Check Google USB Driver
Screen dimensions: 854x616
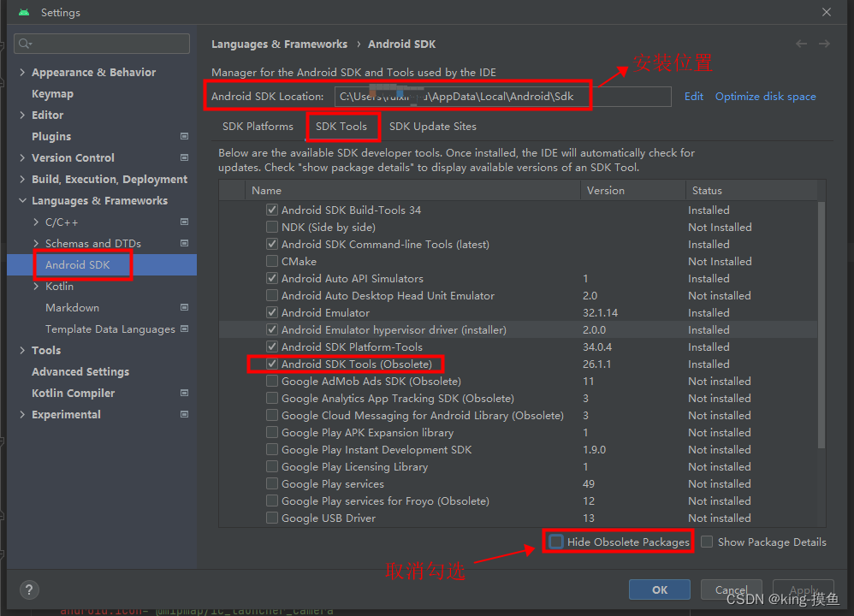272,518
